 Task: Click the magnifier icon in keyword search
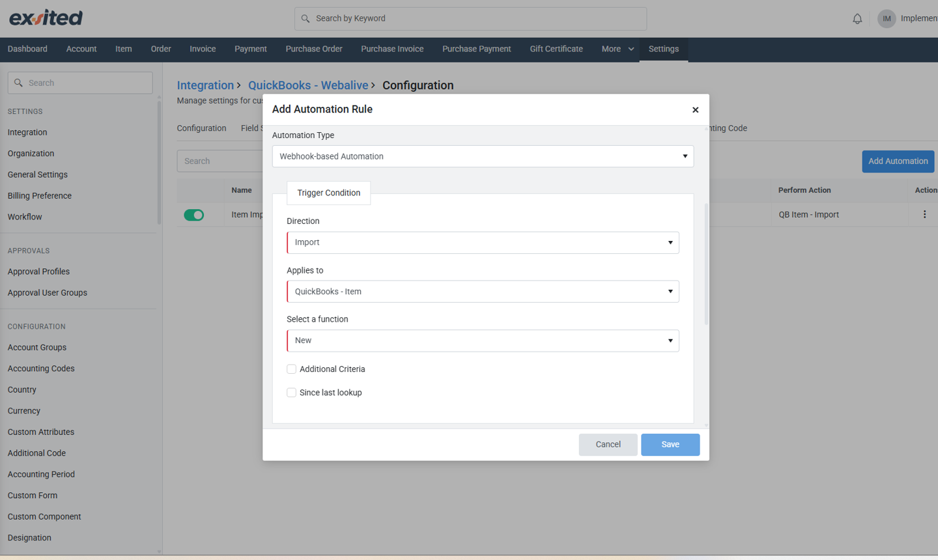(306, 19)
